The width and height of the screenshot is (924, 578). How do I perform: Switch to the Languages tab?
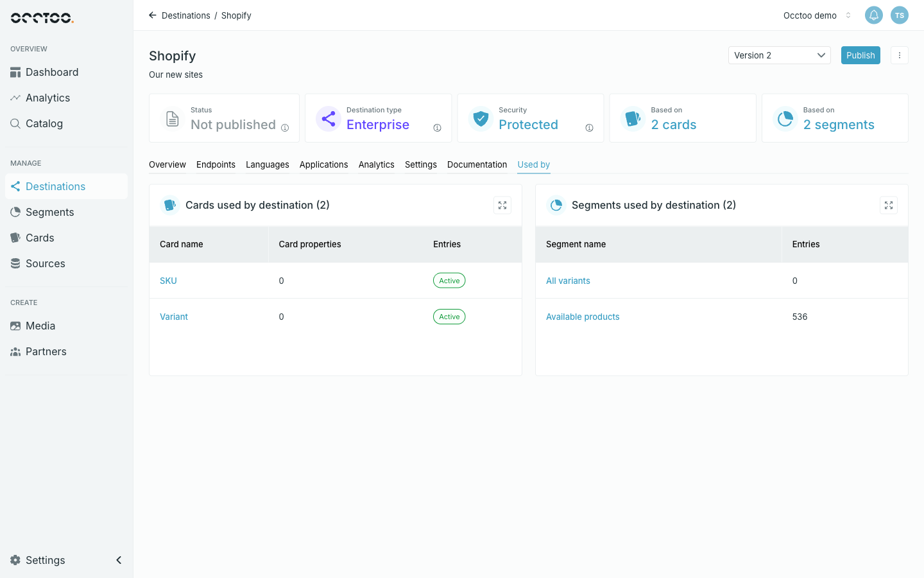click(x=268, y=165)
